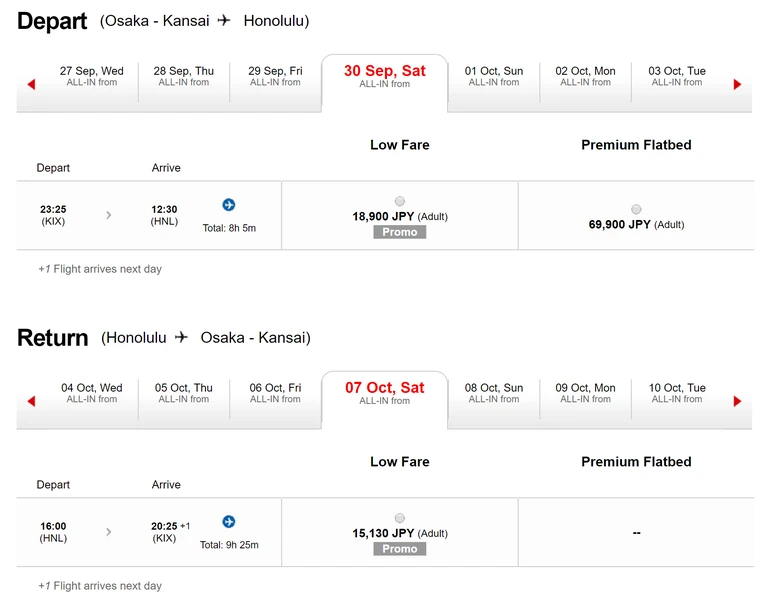Pick 08 Oct, Sun return date tab

click(x=494, y=393)
